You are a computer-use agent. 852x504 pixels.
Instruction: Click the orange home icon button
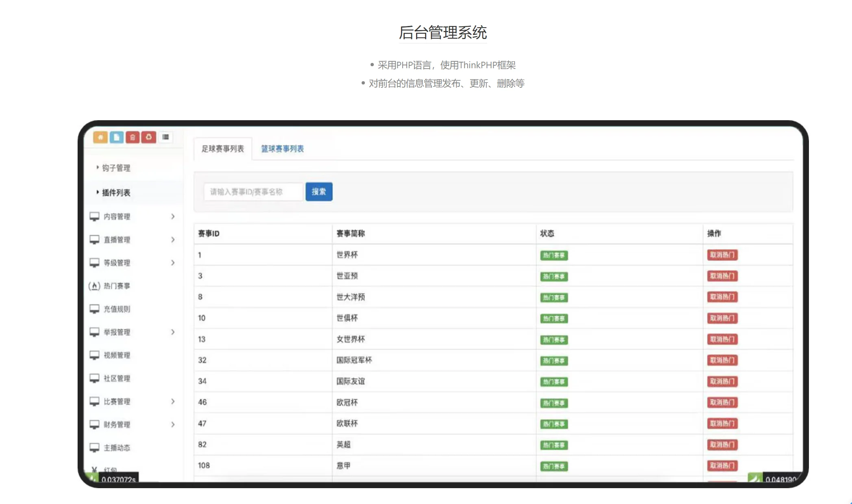coord(100,137)
